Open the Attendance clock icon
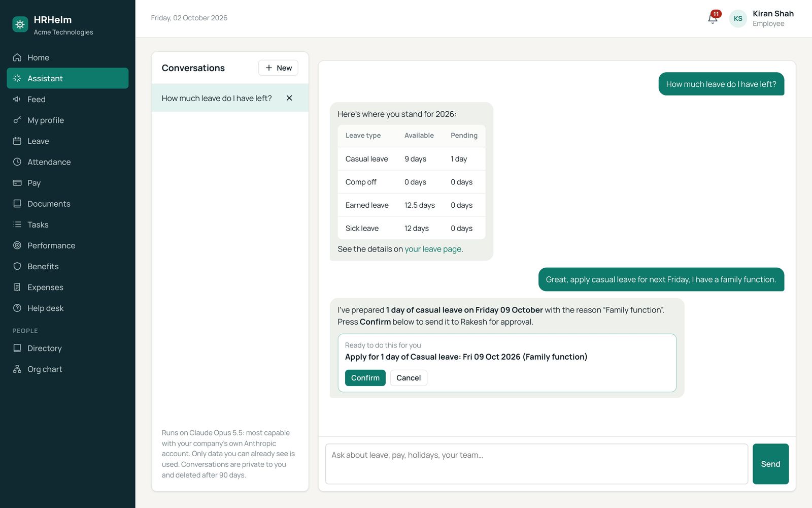The image size is (812, 508). pos(17,162)
